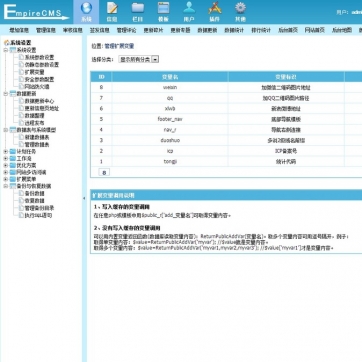This screenshot has height=362, width=362.
Task: Expand the 扩展菜单 tree node
Action: tap(6, 179)
